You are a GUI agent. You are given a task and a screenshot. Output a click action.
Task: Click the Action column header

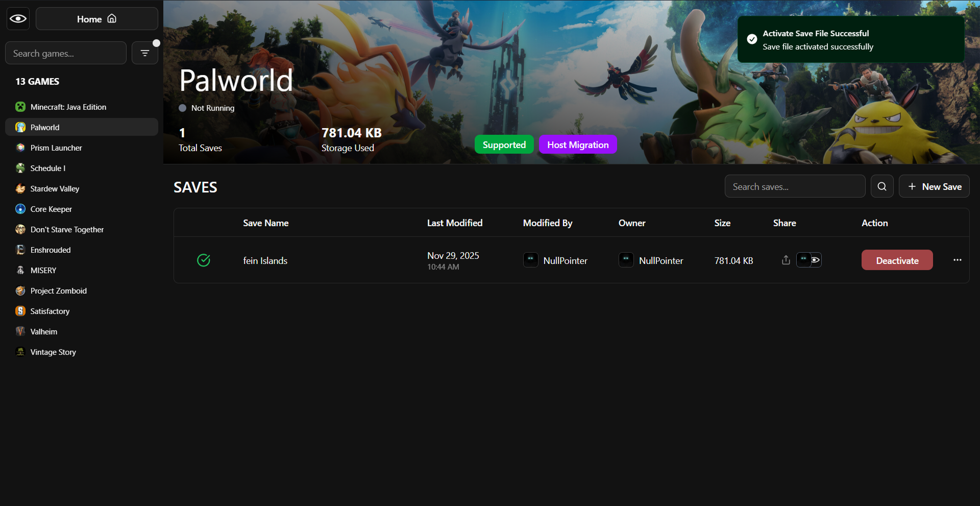[875, 223]
